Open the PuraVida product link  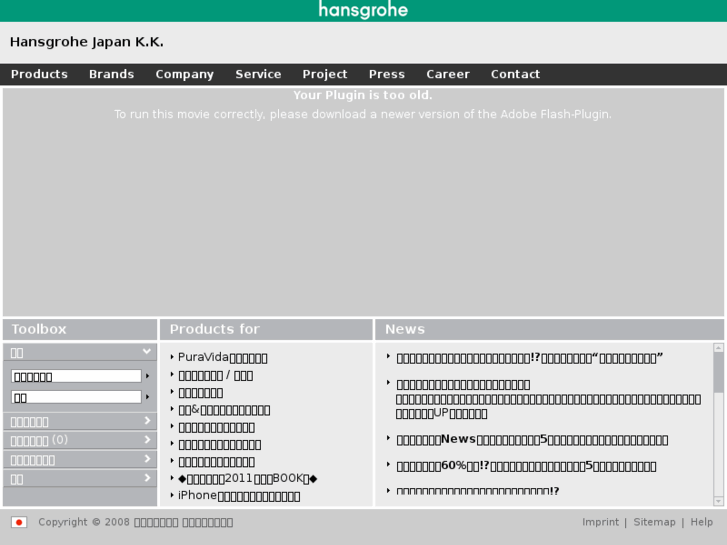pyautogui.click(x=223, y=358)
